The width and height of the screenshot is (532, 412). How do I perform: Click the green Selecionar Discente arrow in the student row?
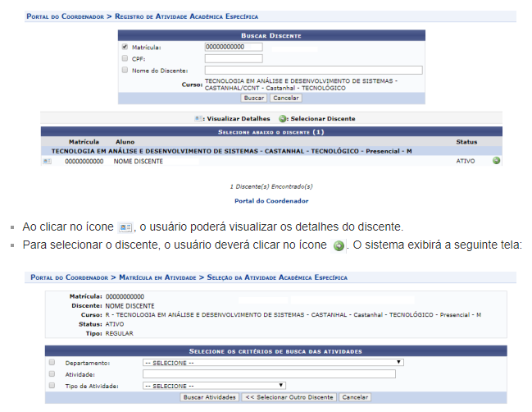click(x=496, y=161)
